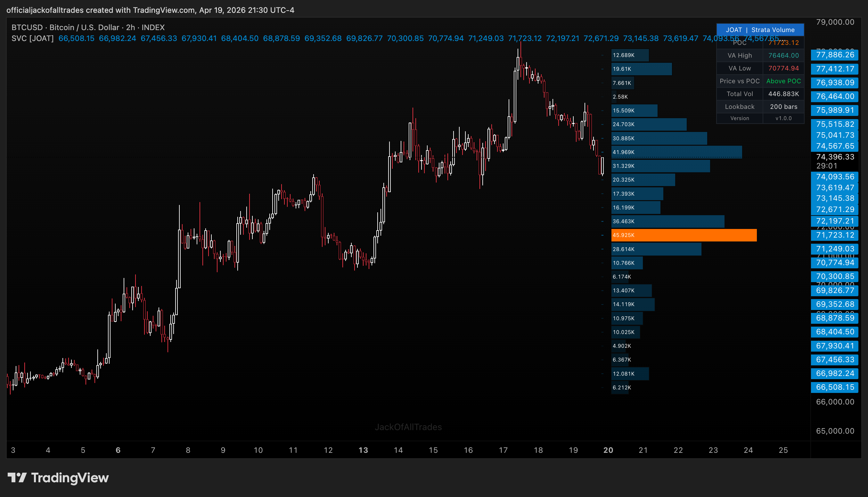Click the 17.393K volume bar
Screen dimensions: 868x497
pos(637,194)
